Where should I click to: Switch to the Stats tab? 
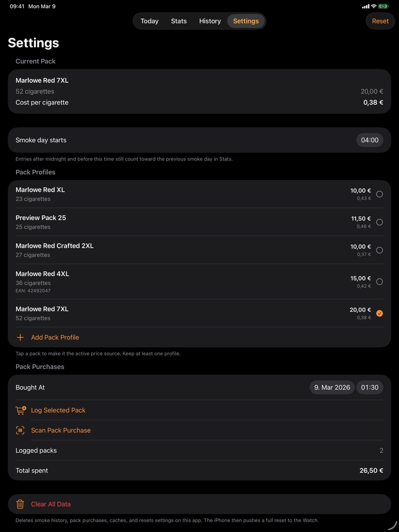coord(179,21)
